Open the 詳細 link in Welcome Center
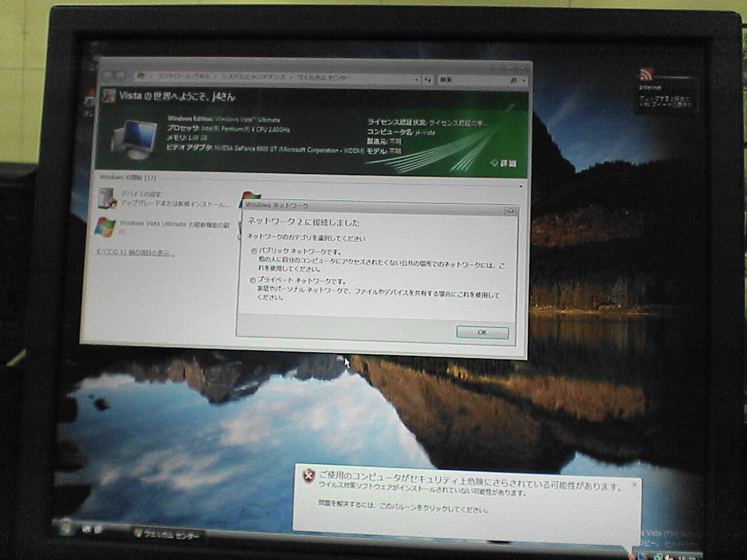 [x=503, y=164]
